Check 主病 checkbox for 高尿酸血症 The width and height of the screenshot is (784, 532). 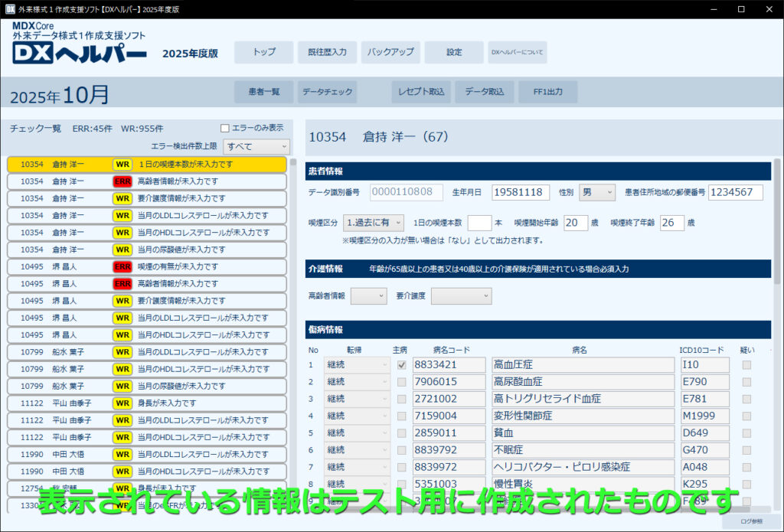pyautogui.click(x=402, y=382)
